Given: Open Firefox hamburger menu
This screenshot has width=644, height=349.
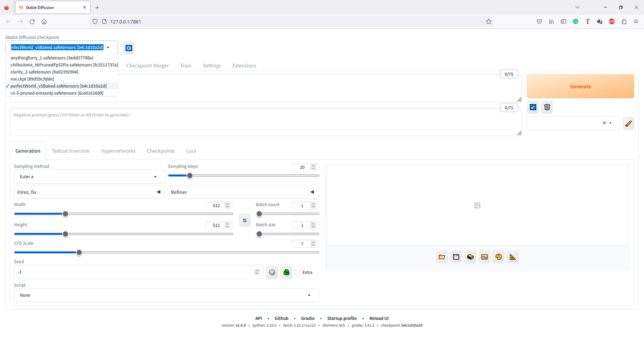Looking at the screenshot, I should pos(636,22).
